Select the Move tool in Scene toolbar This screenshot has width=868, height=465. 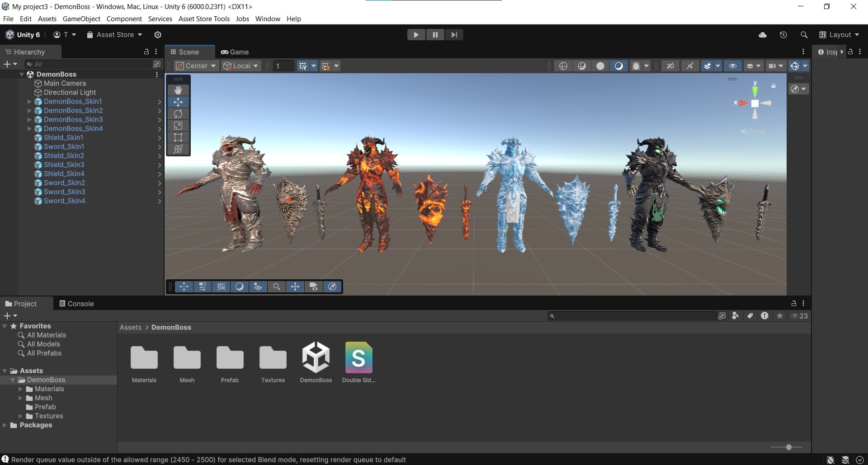pos(178,102)
